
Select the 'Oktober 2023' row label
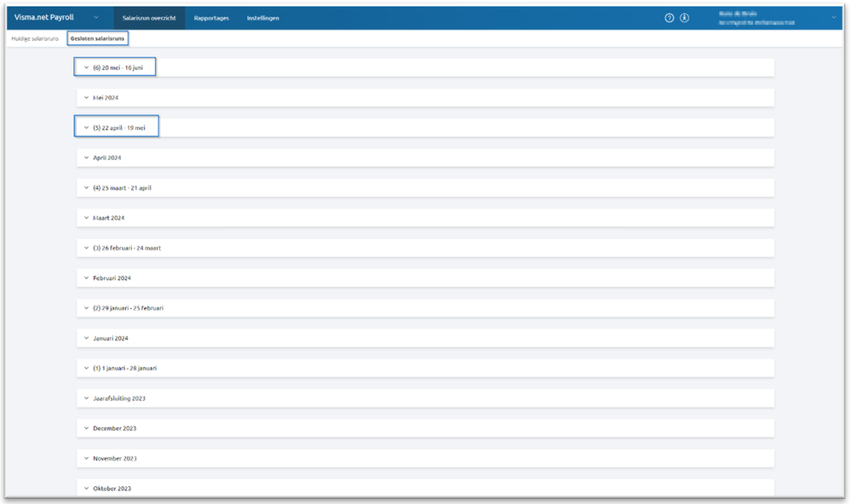(x=112, y=489)
